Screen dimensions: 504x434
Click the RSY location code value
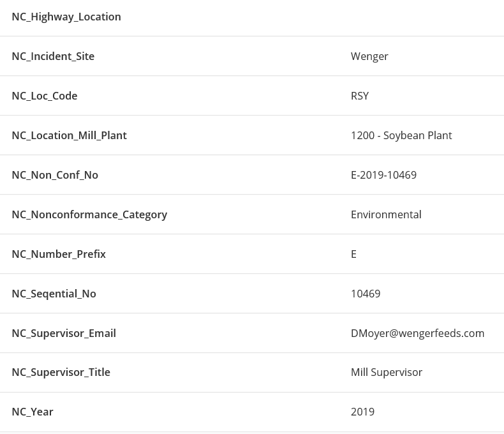[x=360, y=96]
